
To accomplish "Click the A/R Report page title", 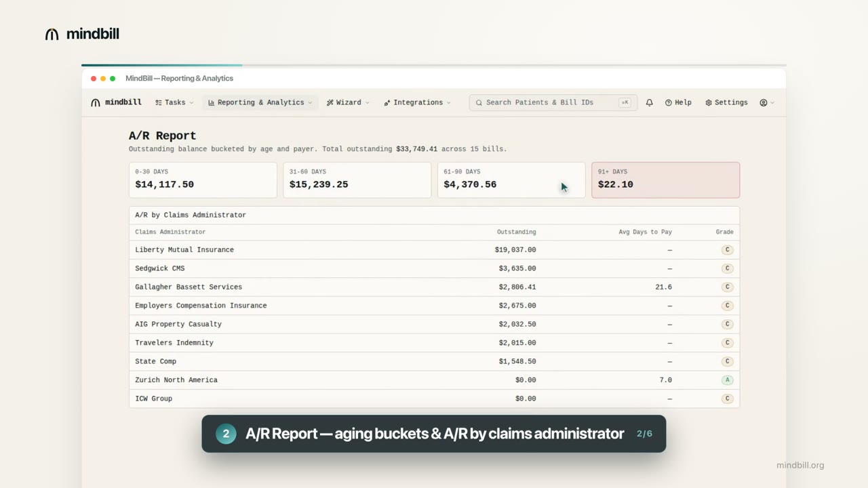I will (x=163, y=136).
